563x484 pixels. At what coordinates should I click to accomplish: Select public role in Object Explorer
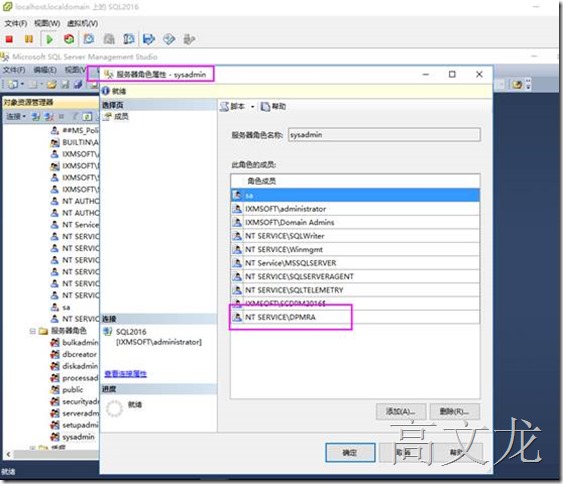(73, 390)
